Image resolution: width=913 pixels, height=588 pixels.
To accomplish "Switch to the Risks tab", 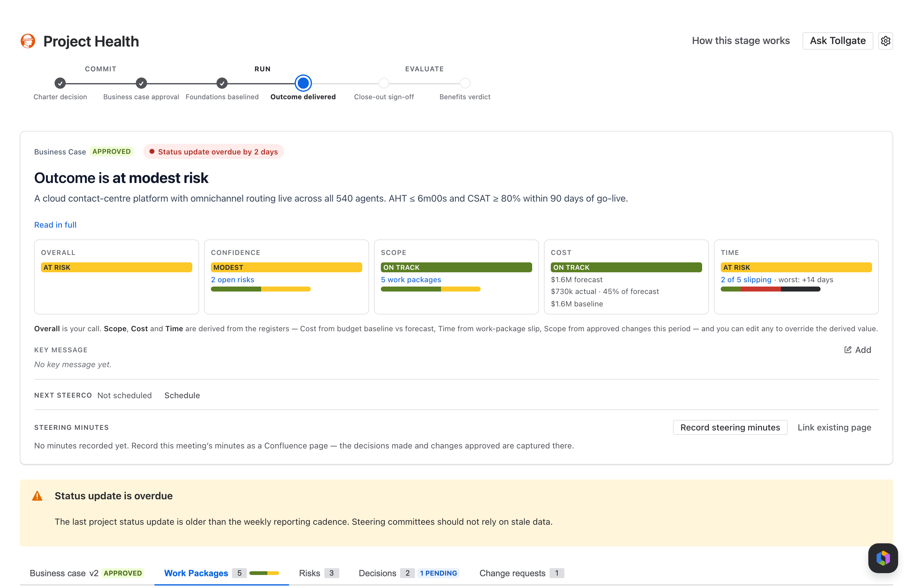I will click(x=319, y=573).
